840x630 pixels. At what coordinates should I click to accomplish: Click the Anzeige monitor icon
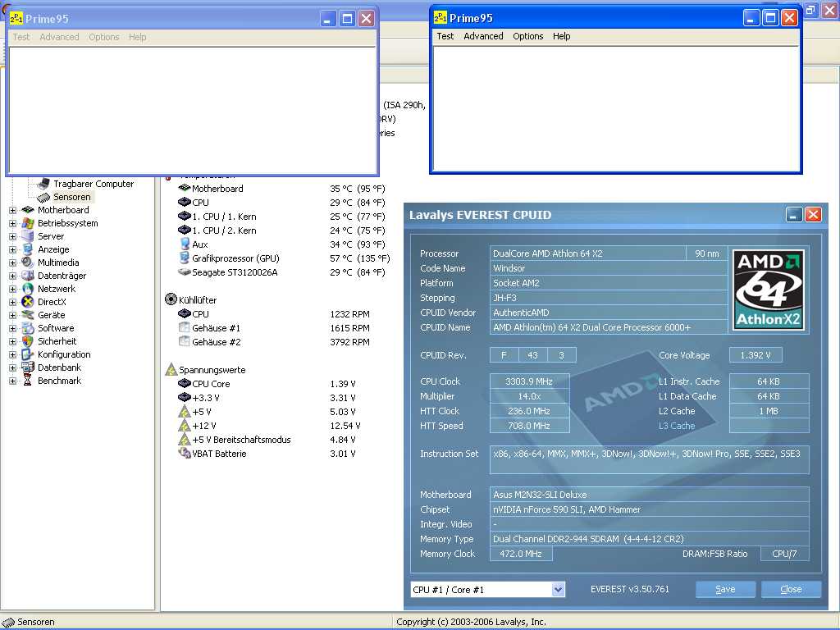tap(28, 249)
